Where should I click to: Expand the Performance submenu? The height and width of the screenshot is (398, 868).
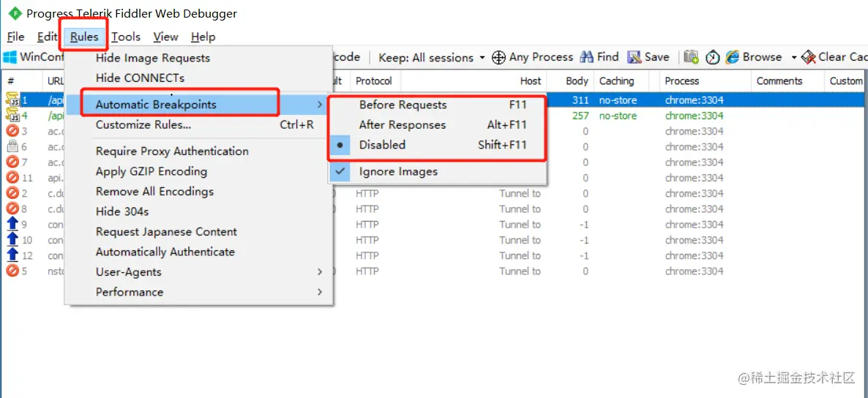tap(199, 292)
